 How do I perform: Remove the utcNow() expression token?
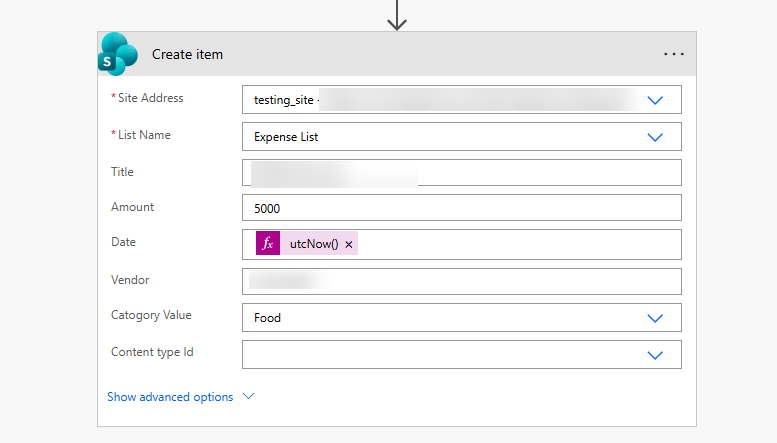(349, 245)
